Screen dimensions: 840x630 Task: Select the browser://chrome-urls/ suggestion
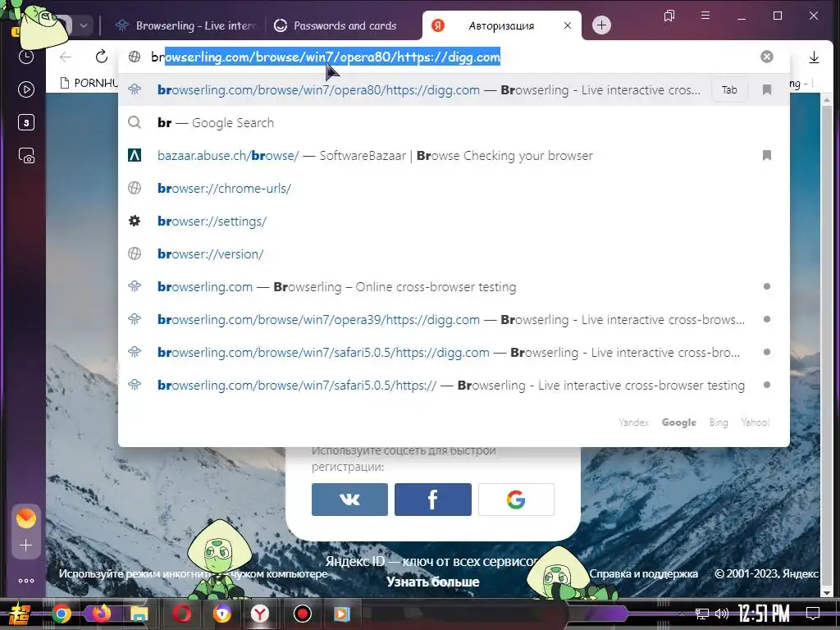click(454, 189)
